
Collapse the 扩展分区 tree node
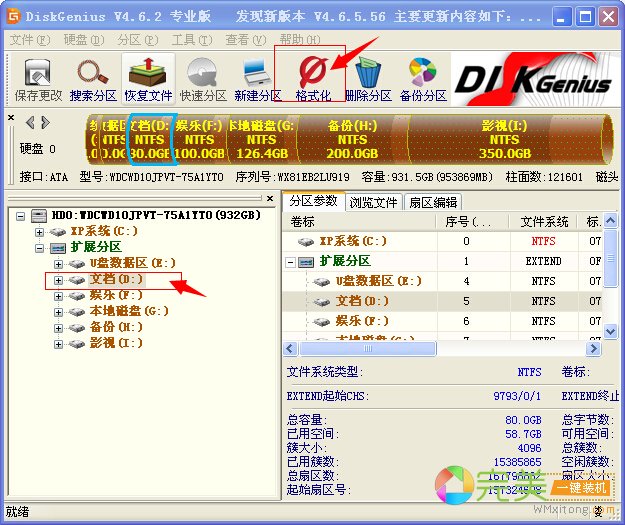[39, 248]
